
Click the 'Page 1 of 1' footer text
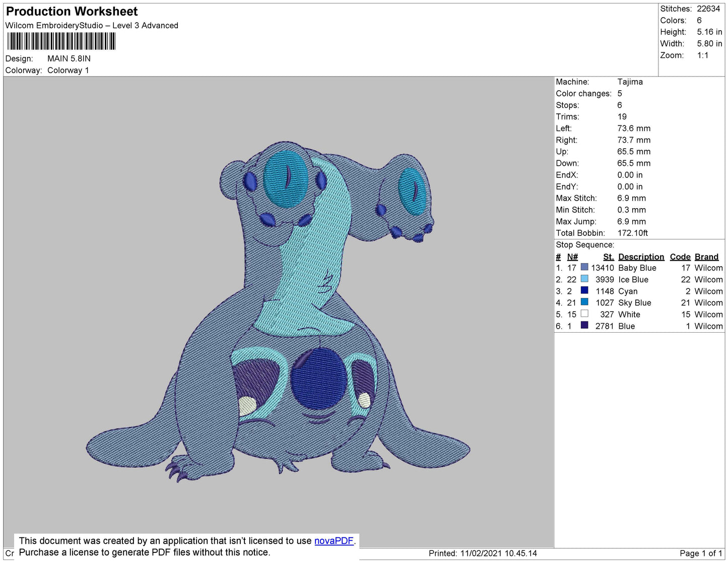coord(701,553)
